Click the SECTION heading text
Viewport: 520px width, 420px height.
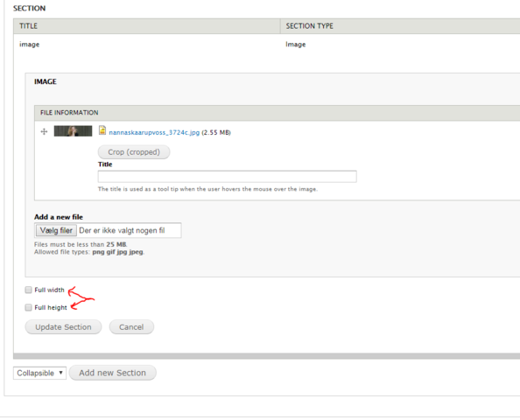(x=29, y=8)
